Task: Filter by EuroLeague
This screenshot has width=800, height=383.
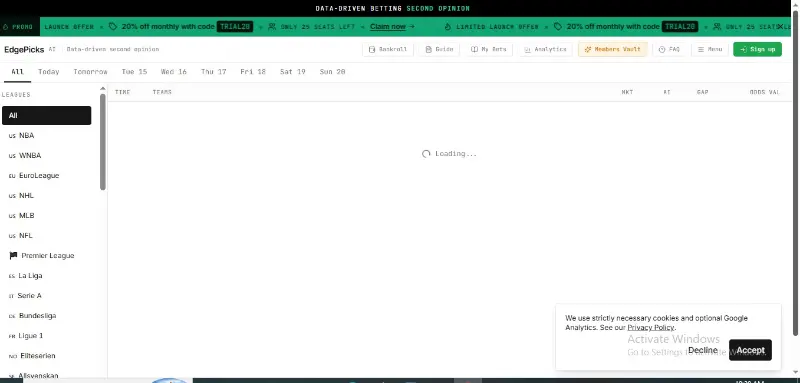Action: [x=46, y=175]
